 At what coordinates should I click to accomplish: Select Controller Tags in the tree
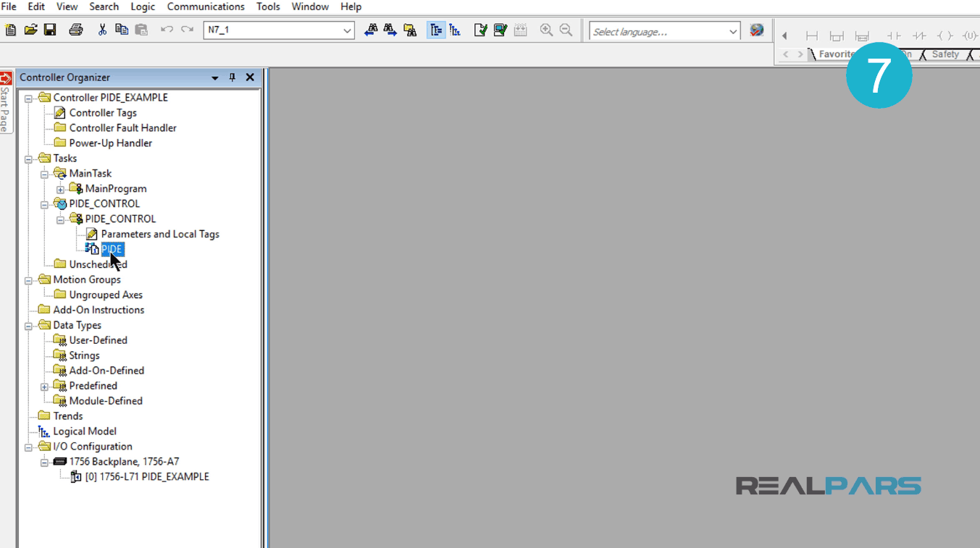[103, 113]
